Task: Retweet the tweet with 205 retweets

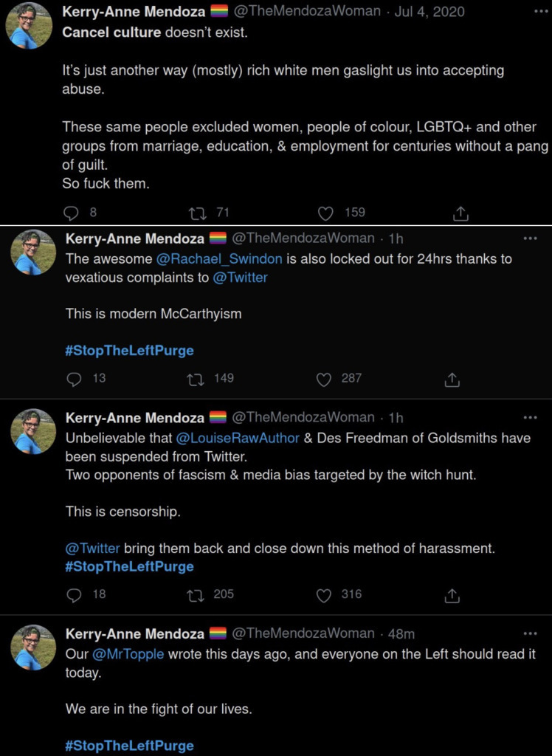Action: pos(196,594)
